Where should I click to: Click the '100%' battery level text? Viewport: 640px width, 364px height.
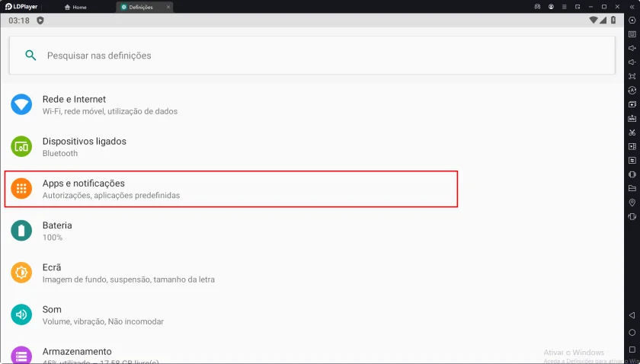click(x=53, y=238)
